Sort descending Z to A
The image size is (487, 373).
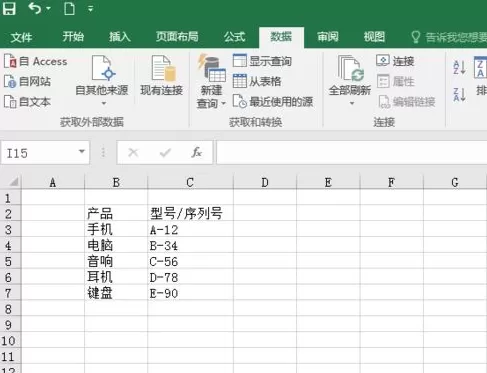tap(459, 94)
